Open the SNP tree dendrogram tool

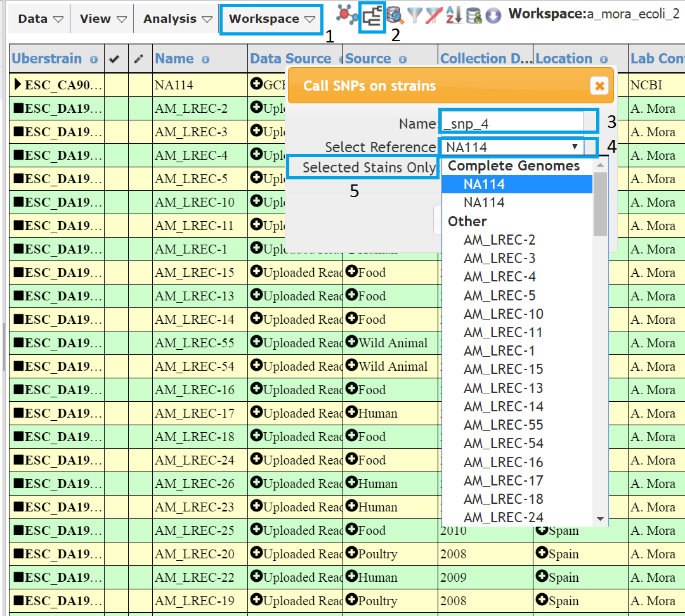[372, 16]
